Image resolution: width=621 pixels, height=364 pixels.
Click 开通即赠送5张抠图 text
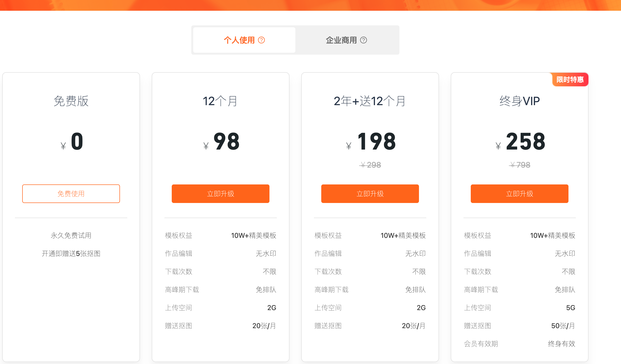[x=71, y=253]
